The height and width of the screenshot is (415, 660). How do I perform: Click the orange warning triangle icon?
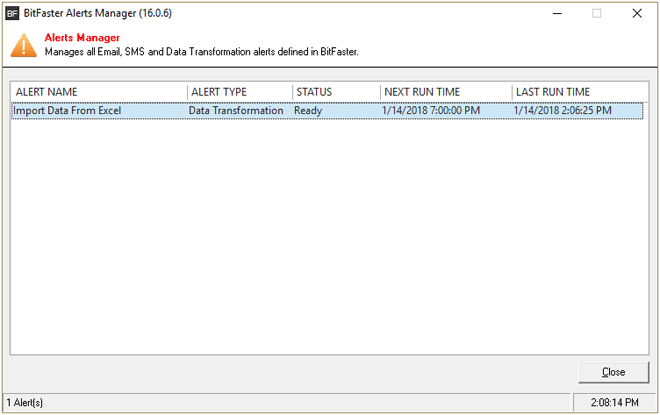click(x=24, y=45)
